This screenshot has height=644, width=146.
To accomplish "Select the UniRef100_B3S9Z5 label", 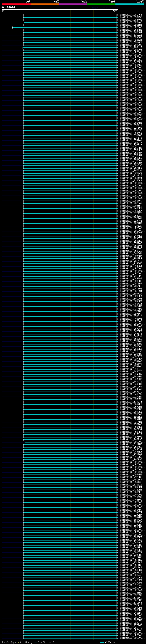I will coord(131,35).
